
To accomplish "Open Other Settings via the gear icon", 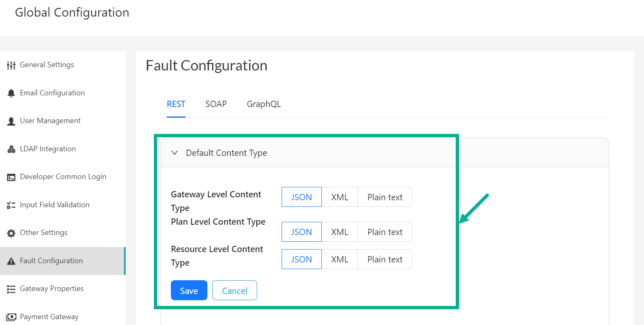I will (11, 232).
